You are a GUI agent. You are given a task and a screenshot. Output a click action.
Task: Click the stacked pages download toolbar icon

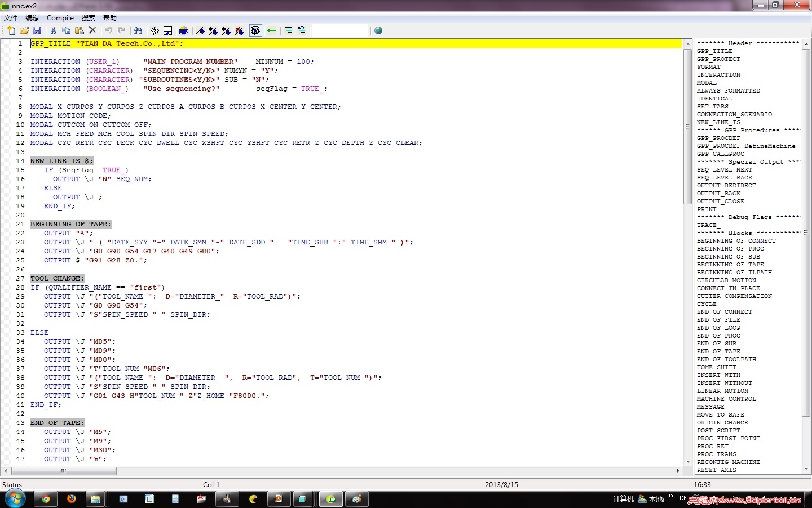coord(155,30)
